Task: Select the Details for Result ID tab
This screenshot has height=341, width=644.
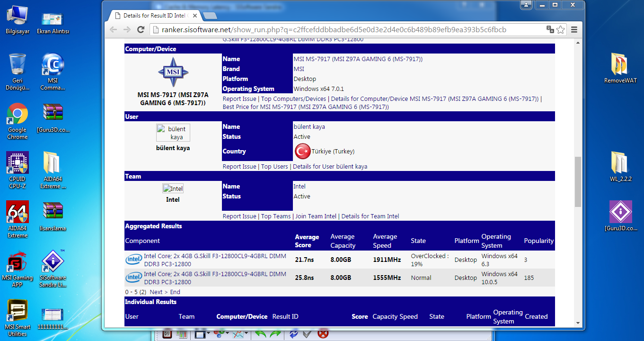Action: (x=154, y=16)
